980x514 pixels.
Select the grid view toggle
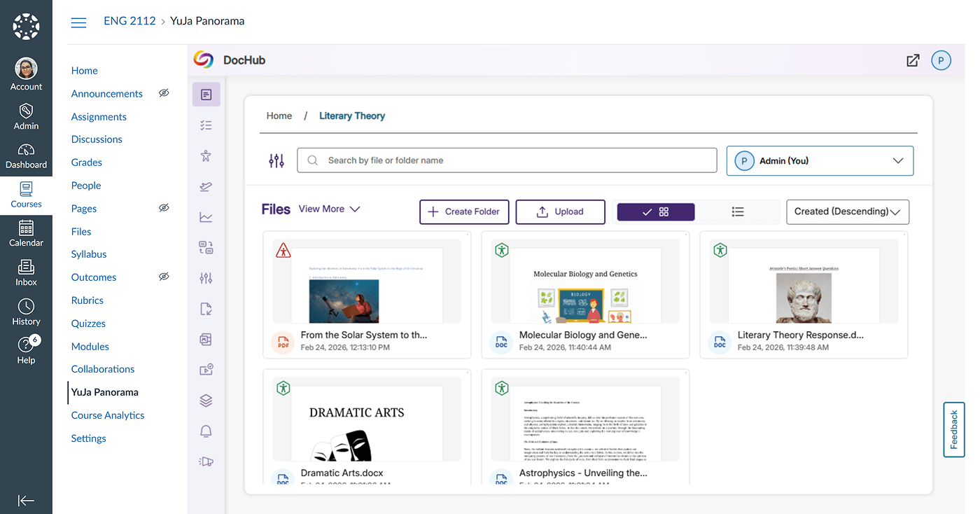coord(656,212)
